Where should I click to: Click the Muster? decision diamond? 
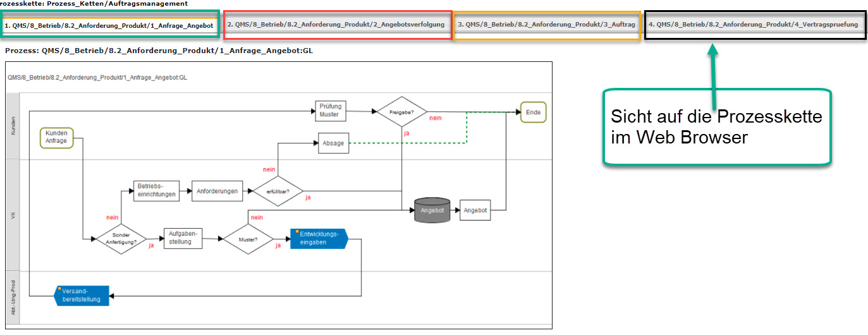pyautogui.click(x=248, y=240)
